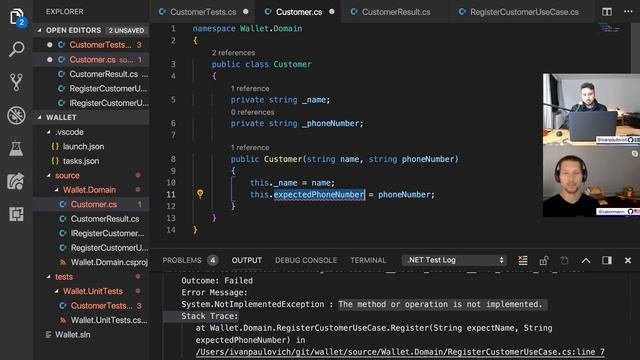
Task: Maximize the bottom panel with chevron
Action: (x=586, y=260)
